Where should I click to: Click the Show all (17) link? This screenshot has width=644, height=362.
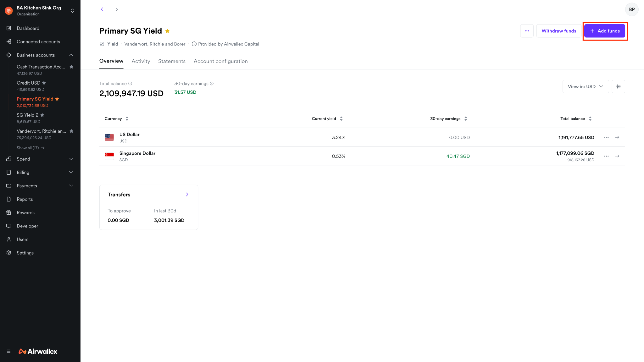(31, 148)
